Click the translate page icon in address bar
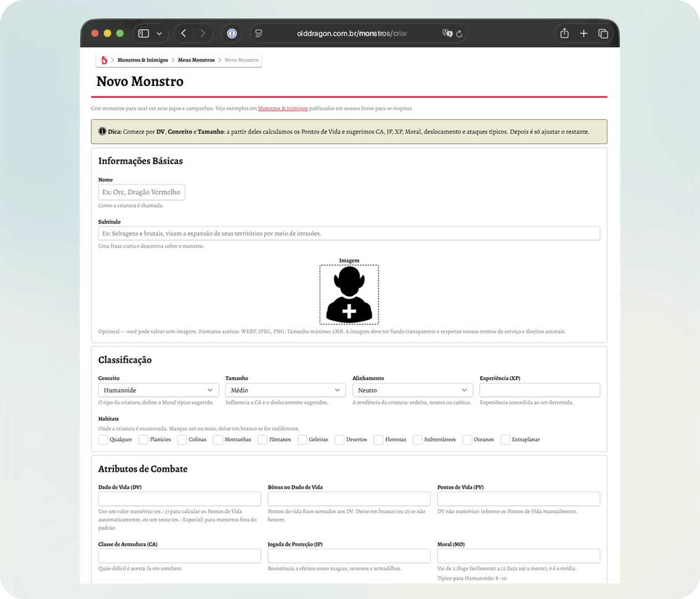Image resolution: width=700 pixels, height=599 pixels. [x=447, y=33]
